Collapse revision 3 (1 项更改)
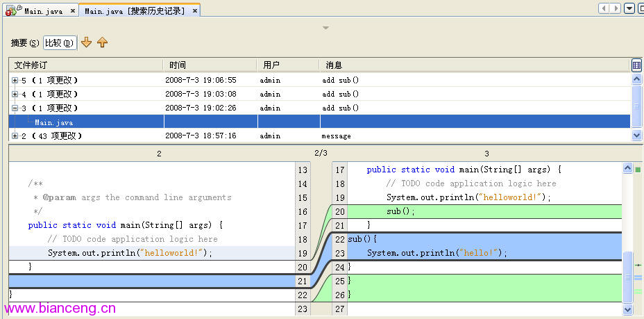This screenshot has width=644, height=319. 15,108
